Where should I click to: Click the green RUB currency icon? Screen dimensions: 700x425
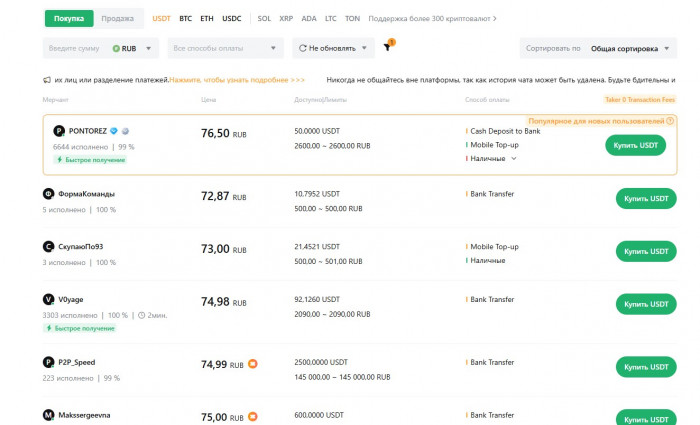[116, 48]
